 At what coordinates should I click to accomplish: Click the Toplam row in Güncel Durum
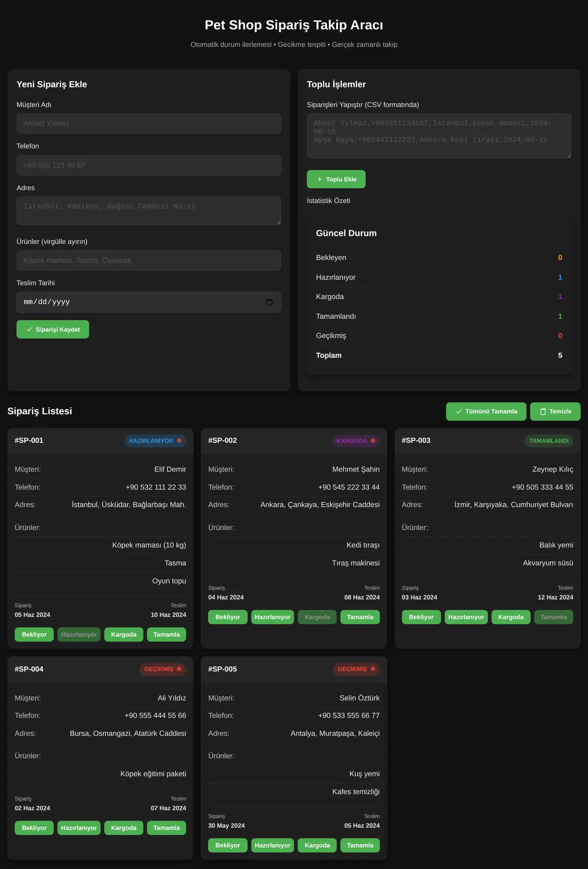tap(439, 356)
